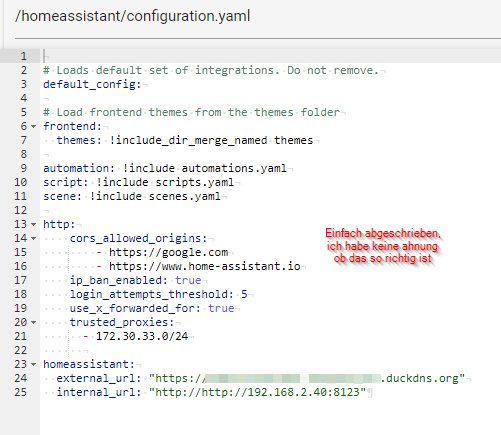Click the automations.yaml include line
Screen dimensions: 501x435
pyautogui.click(x=165, y=168)
